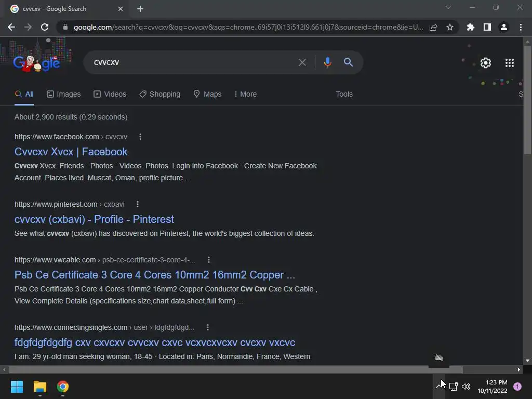The image size is (532, 399).
Task: Submit search with magnifier icon
Action: (348, 62)
